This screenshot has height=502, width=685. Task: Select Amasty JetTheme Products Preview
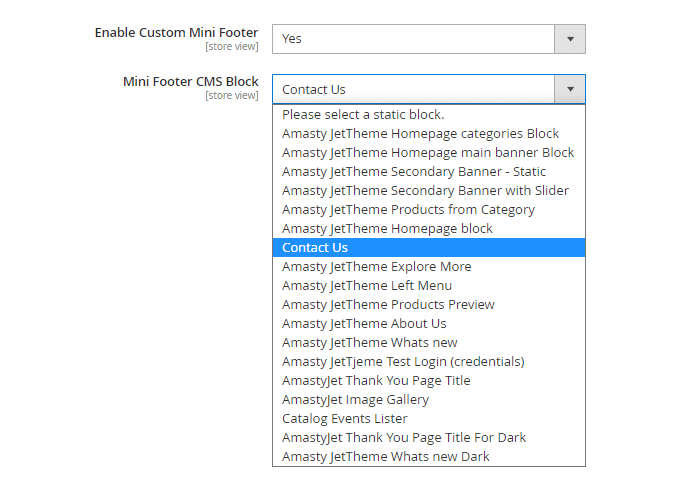click(388, 305)
